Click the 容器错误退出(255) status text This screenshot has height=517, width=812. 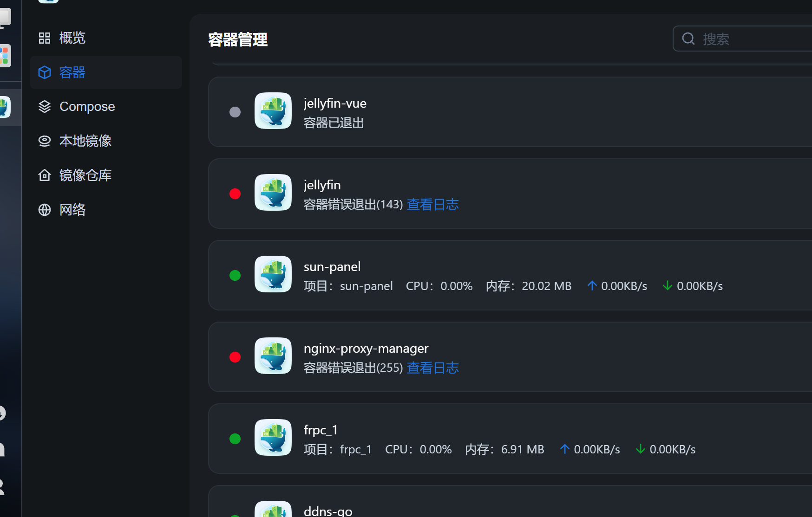click(353, 368)
